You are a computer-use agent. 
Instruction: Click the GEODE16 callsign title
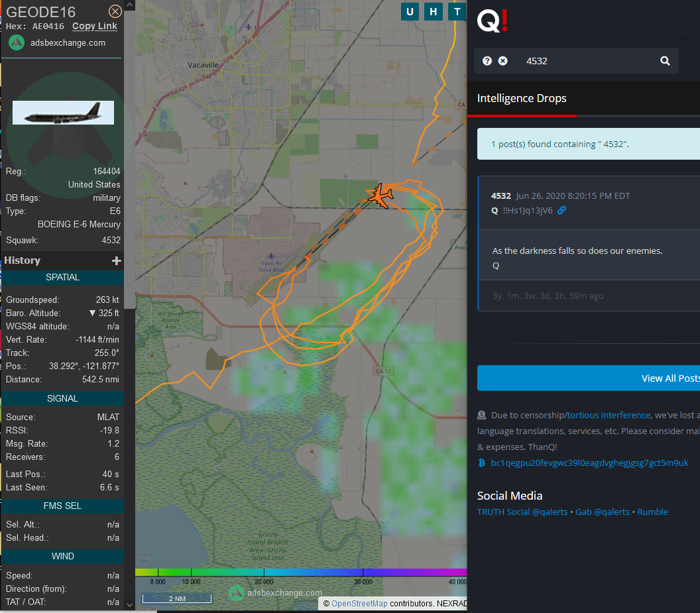click(x=40, y=12)
